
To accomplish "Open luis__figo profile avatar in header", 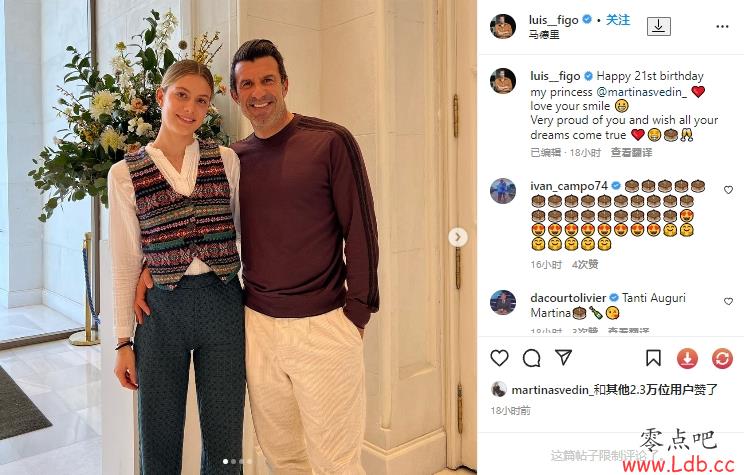I will 503,26.
